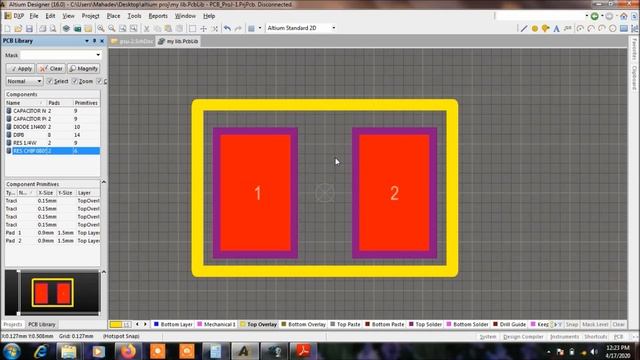Click pad 1 in the footprint canvas
Viewport: 640px width, 360px height.
pyautogui.click(x=255, y=193)
